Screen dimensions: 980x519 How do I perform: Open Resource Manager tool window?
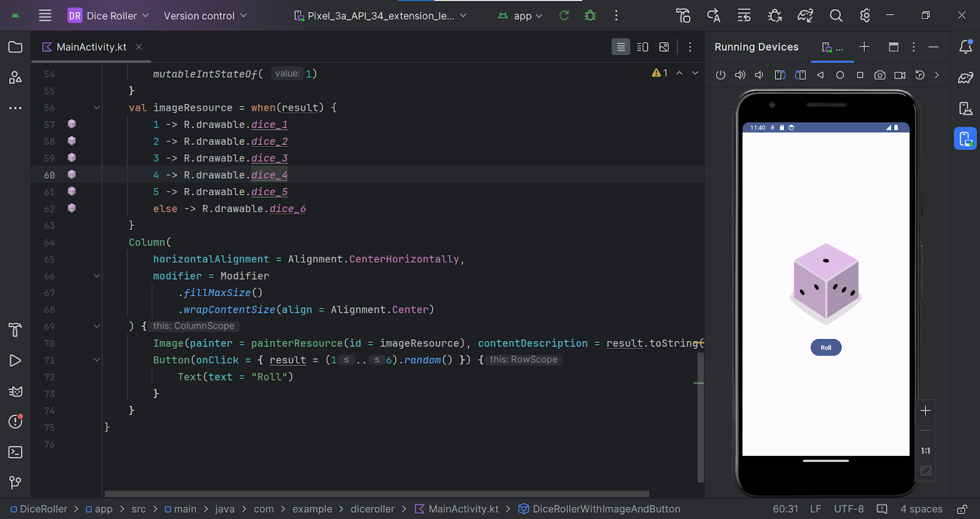[x=15, y=78]
